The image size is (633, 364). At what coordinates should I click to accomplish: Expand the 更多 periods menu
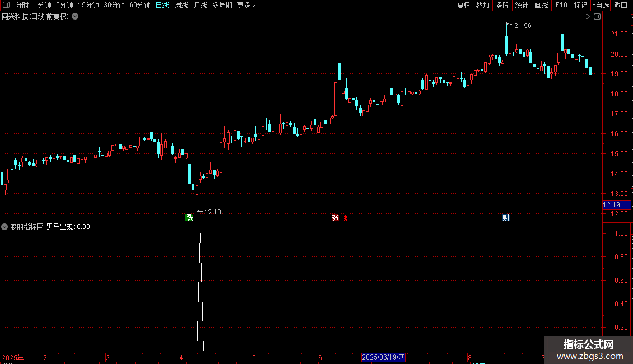coord(246,5)
